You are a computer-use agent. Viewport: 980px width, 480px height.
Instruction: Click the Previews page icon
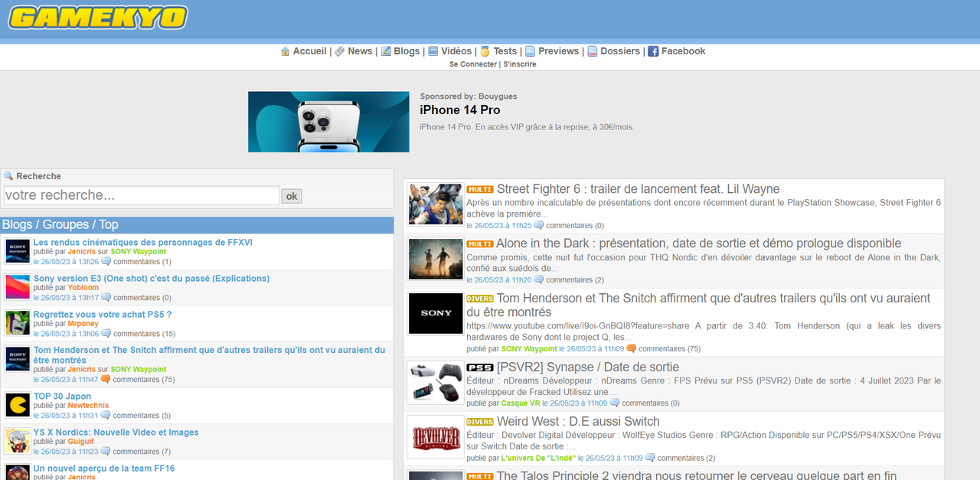click(530, 51)
